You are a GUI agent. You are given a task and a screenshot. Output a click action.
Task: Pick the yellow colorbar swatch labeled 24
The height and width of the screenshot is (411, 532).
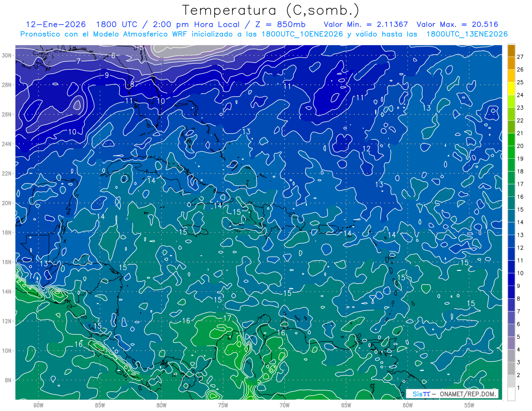pyautogui.click(x=511, y=89)
